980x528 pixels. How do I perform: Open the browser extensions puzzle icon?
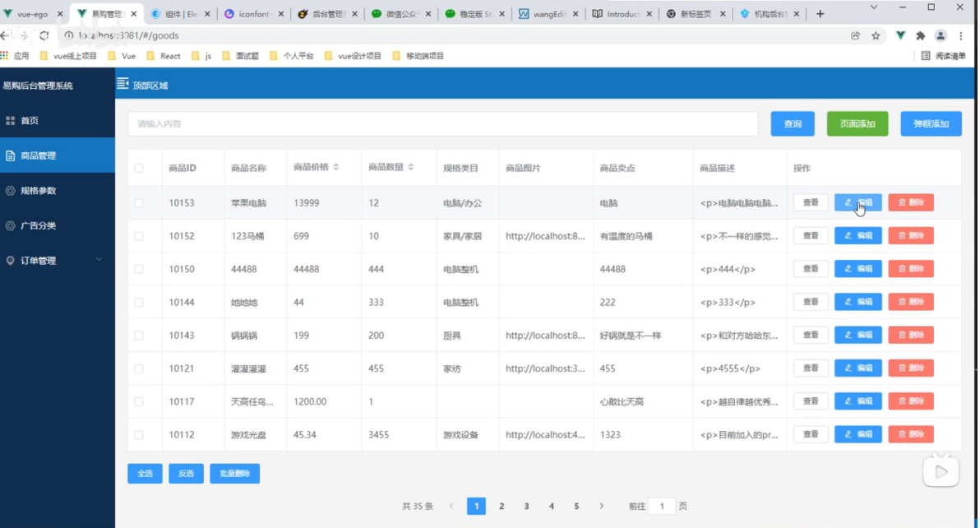click(921, 35)
